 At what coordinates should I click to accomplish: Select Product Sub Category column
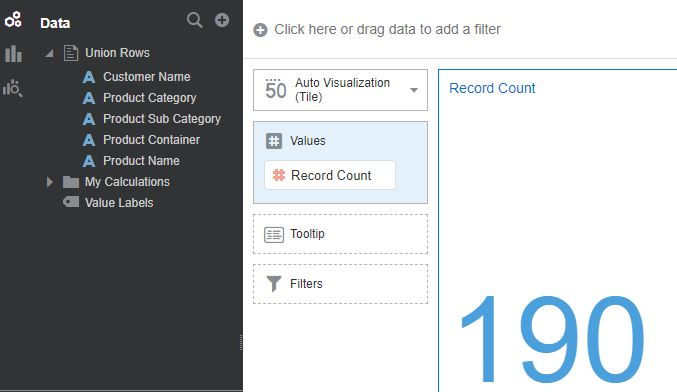pyautogui.click(x=162, y=119)
